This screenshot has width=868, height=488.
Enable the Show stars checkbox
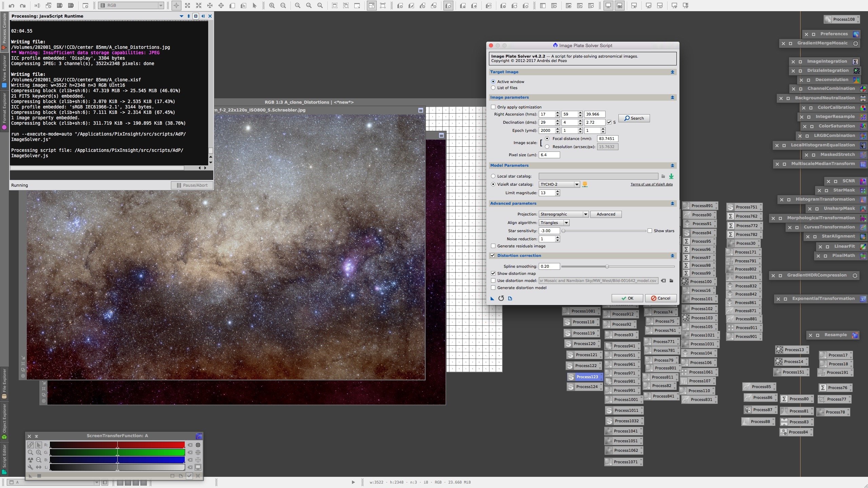(x=650, y=231)
